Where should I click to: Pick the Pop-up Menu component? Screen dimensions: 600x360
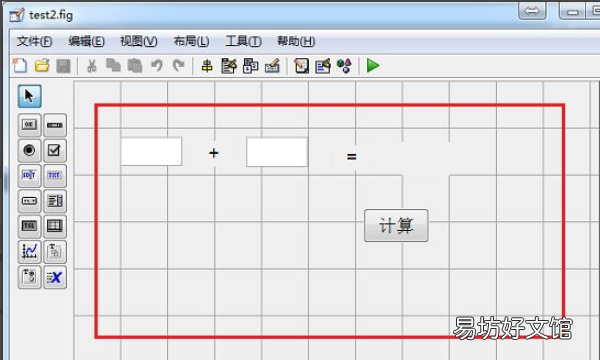point(29,201)
